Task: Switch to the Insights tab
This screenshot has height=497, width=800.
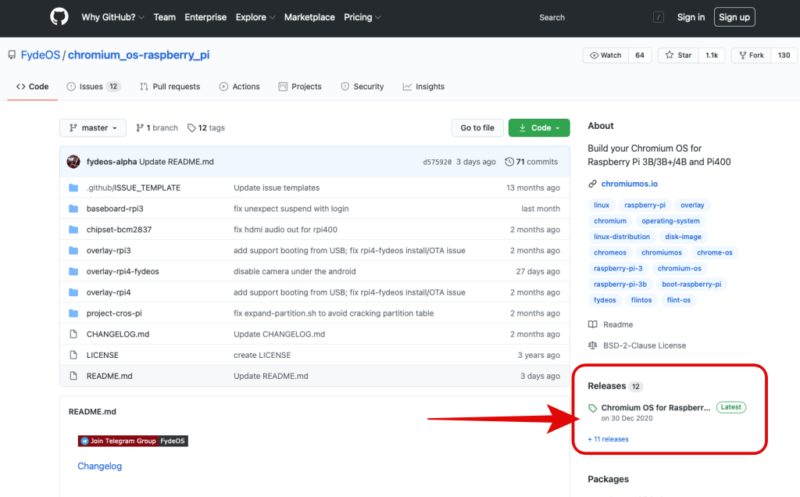Action: 423,87
